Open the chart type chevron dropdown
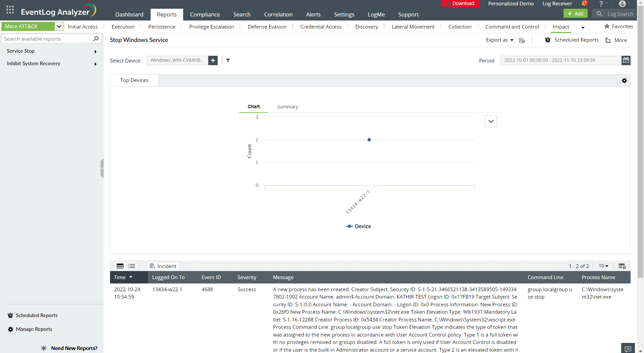The width and height of the screenshot is (644, 353). point(491,121)
